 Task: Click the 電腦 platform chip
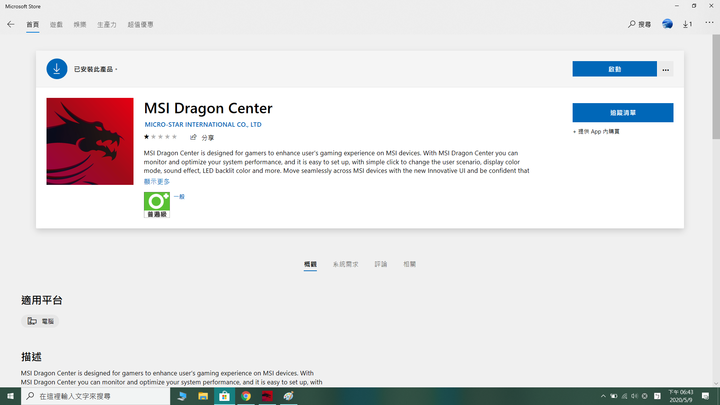coord(40,321)
